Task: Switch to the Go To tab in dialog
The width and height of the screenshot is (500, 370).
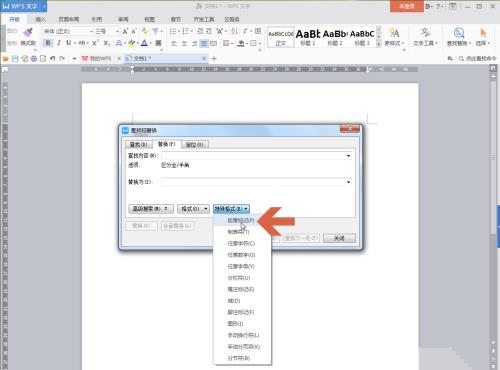Action: pyautogui.click(x=194, y=144)
